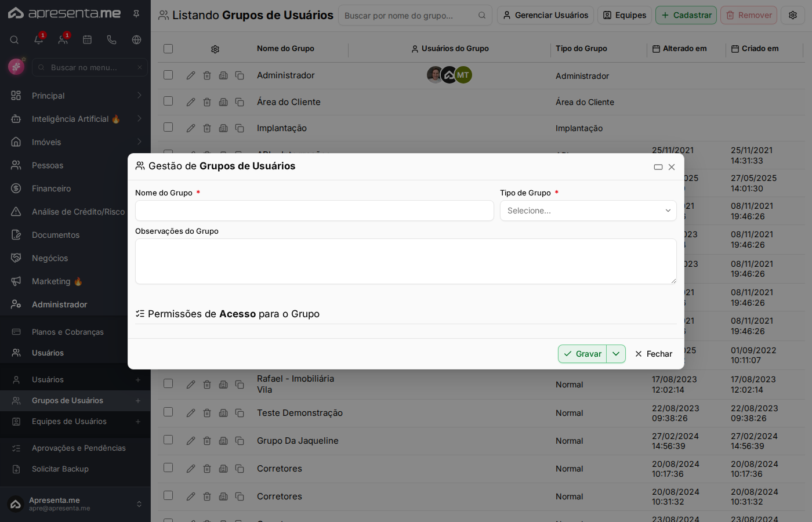Click the trash icon for Grupo Da Jaqueline row
The image size is (812, 522).
point(207,441)
